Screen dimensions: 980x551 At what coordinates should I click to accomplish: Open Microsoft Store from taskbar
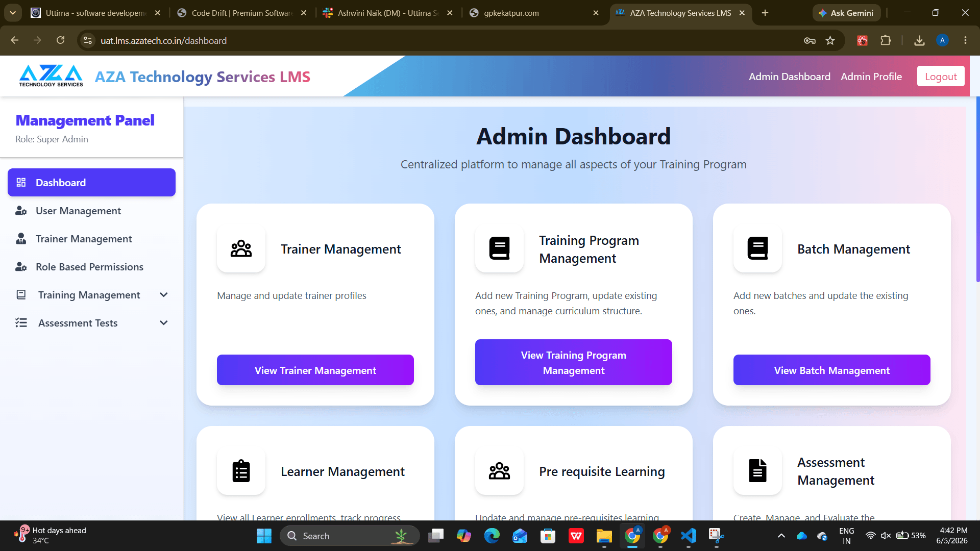[x=548, y=536]
